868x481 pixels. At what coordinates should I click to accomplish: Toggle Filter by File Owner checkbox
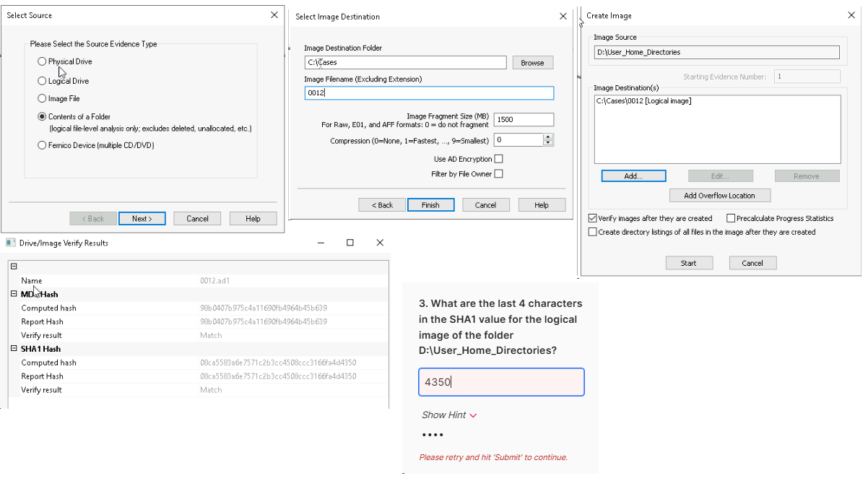coord(498,174)
